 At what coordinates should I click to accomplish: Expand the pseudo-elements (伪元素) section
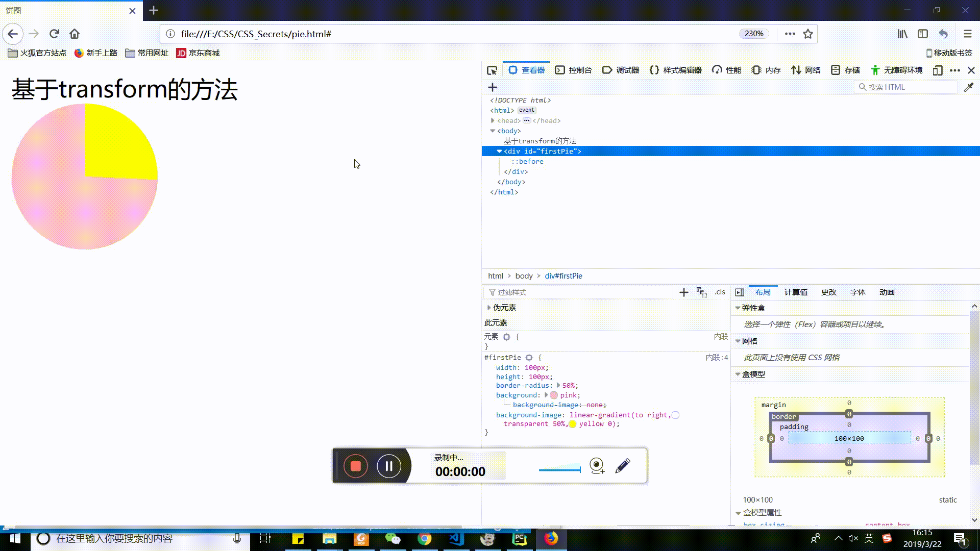point(489,308)
